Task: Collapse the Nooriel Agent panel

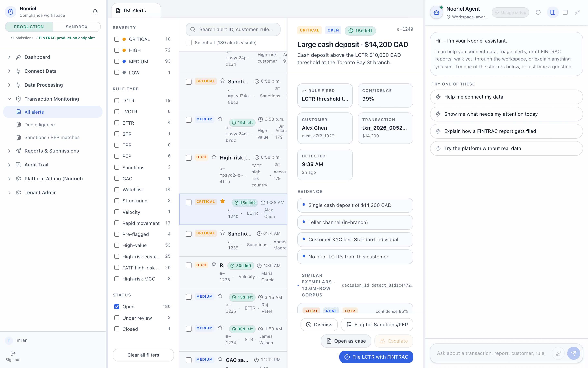Action: click(x=578, y=12)
